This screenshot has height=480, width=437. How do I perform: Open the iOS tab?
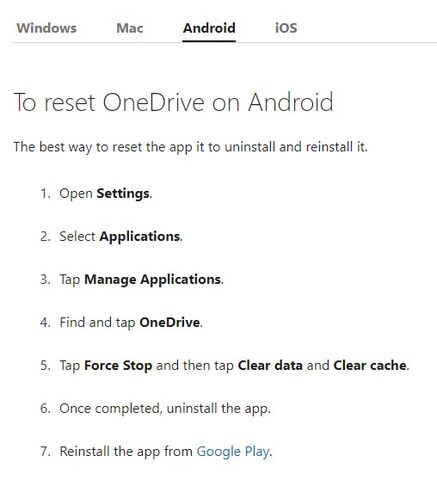pyautogui.click(x=286, y=28)
